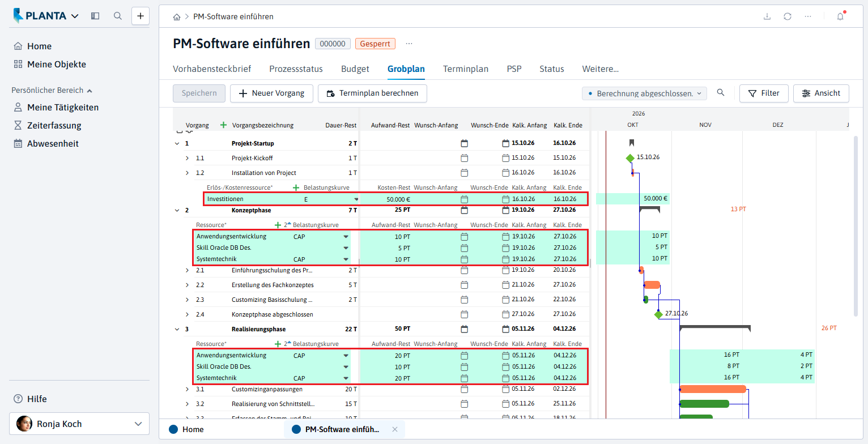Open the Wunsch-Anfang calendar for Projekt-Kickoff
Screen dimensions: 868x444
tap(465, 158)
